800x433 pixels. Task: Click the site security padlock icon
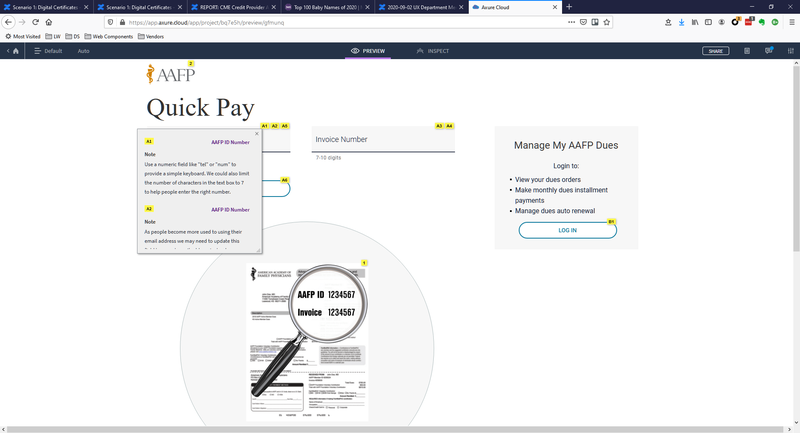tap(122, 22)
